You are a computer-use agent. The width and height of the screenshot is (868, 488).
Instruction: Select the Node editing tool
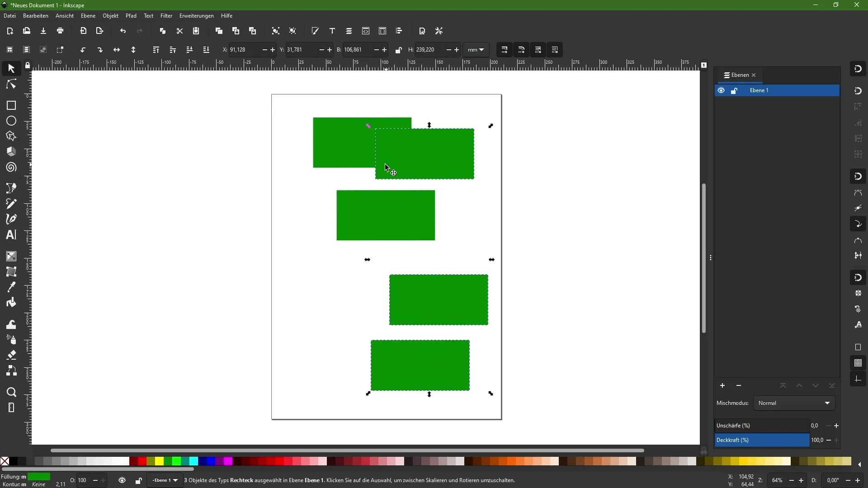point(11,84)
